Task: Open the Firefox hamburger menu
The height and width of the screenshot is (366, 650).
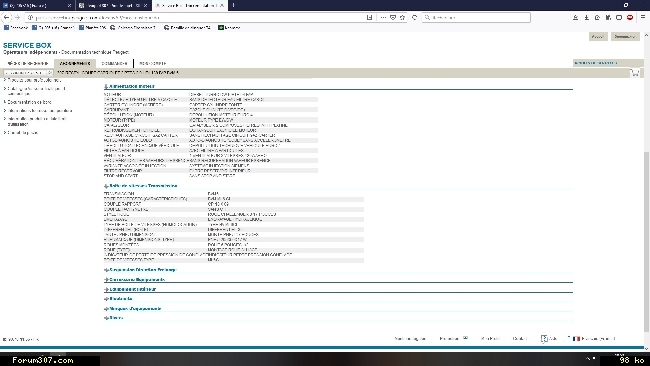Action: point(643,17)
